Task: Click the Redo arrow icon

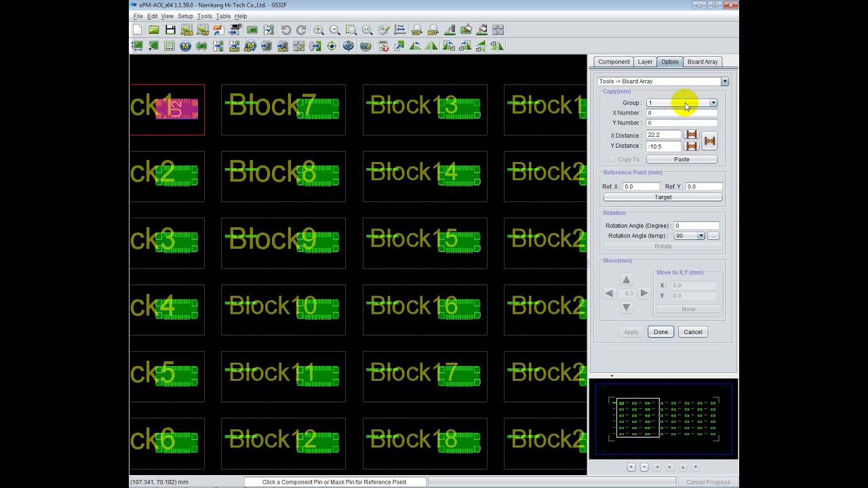Action: tap(302, 30)
